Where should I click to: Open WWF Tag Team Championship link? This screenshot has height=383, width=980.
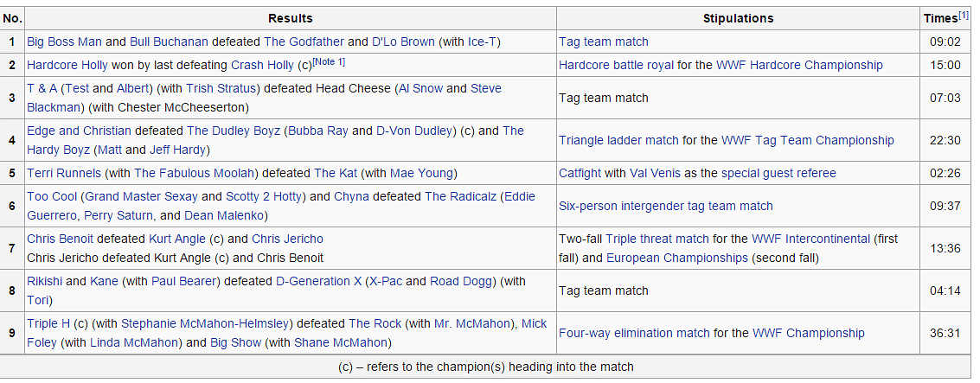point(808,140)
